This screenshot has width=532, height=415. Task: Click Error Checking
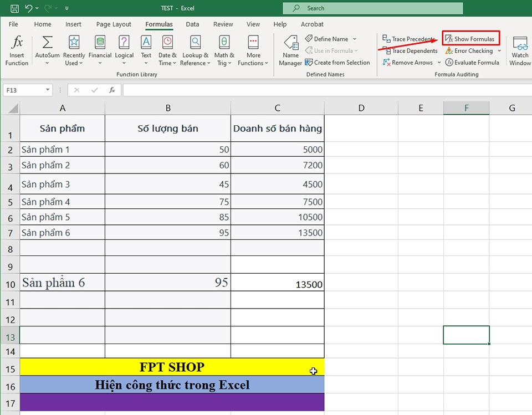(x=469, y=50)
